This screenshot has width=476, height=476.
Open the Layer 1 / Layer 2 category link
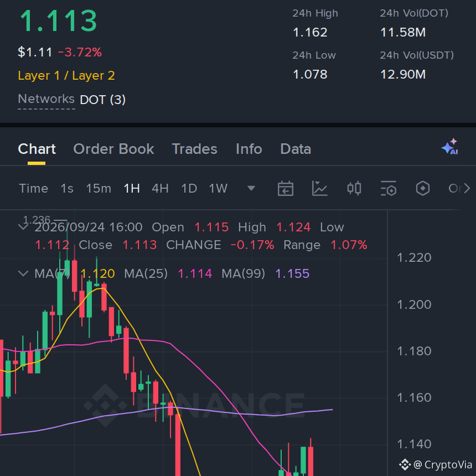(x=66, y=75)
